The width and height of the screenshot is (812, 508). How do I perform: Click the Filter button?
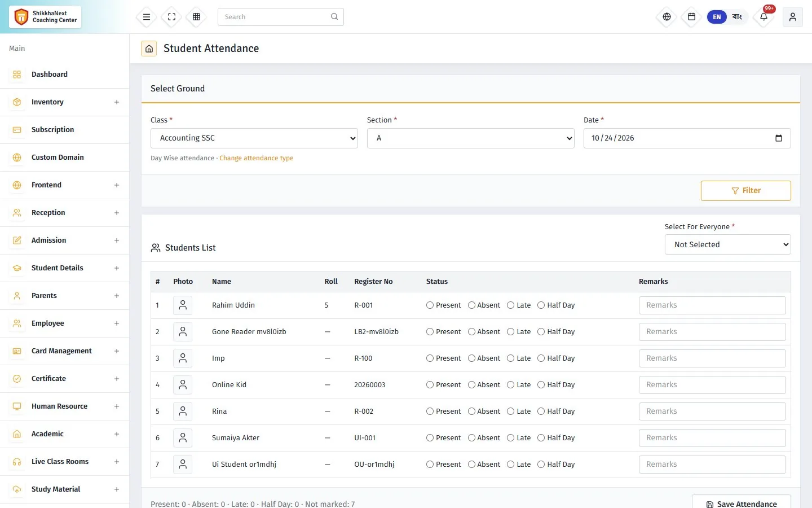coord(746,191)
